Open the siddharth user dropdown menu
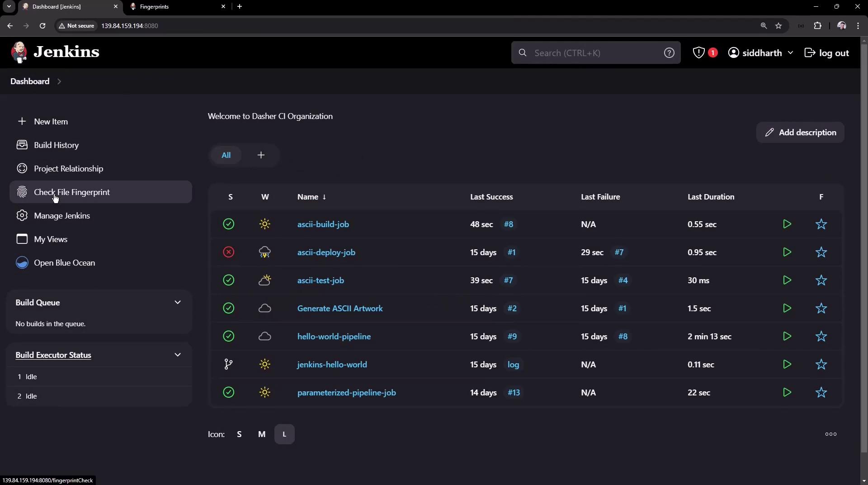This screenshot has width=868, height=485. [790, 53]
